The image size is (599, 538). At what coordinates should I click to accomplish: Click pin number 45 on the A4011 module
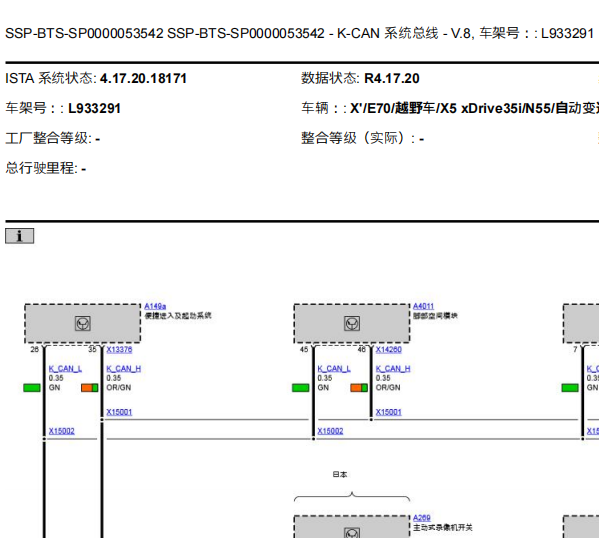point(304,349)
